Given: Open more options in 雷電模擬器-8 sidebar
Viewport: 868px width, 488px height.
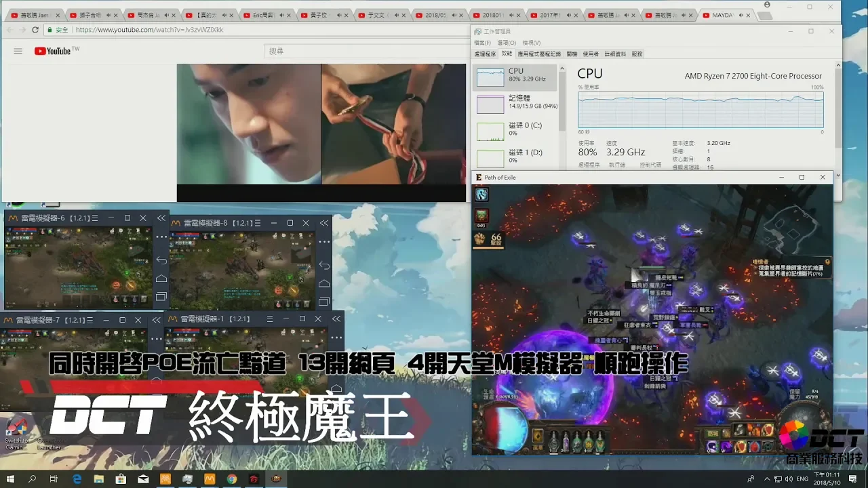Looking at the screenshot, I should pyautogui.click(x=324, y=242).
